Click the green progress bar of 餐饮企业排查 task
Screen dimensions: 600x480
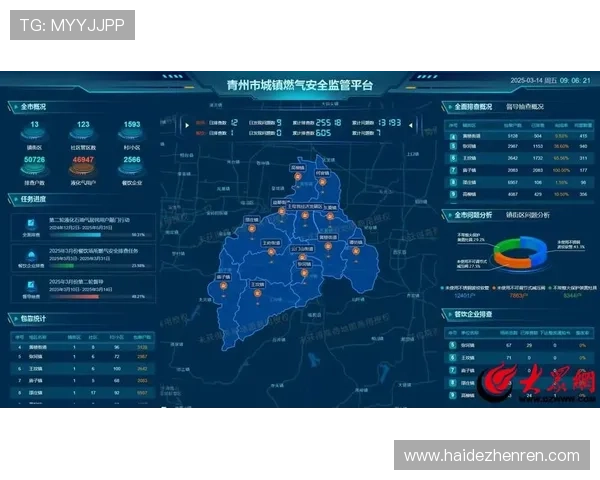pyautogui.click(x=62, y=266)
